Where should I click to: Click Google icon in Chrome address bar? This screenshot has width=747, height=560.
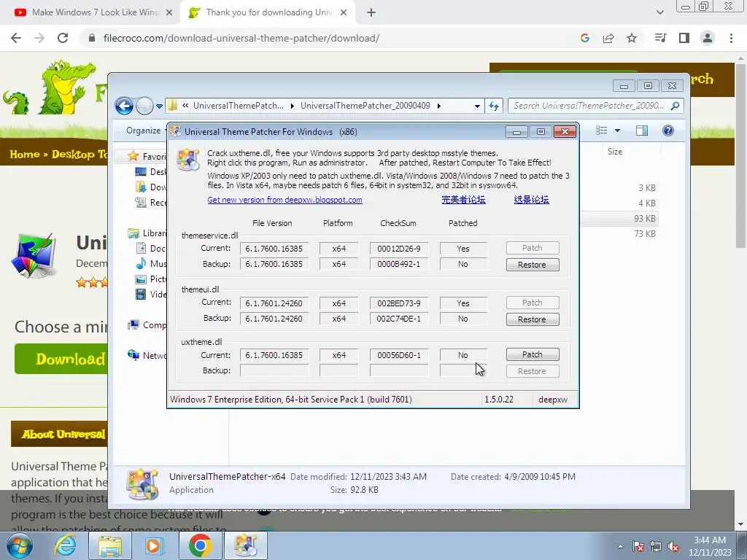585,38
